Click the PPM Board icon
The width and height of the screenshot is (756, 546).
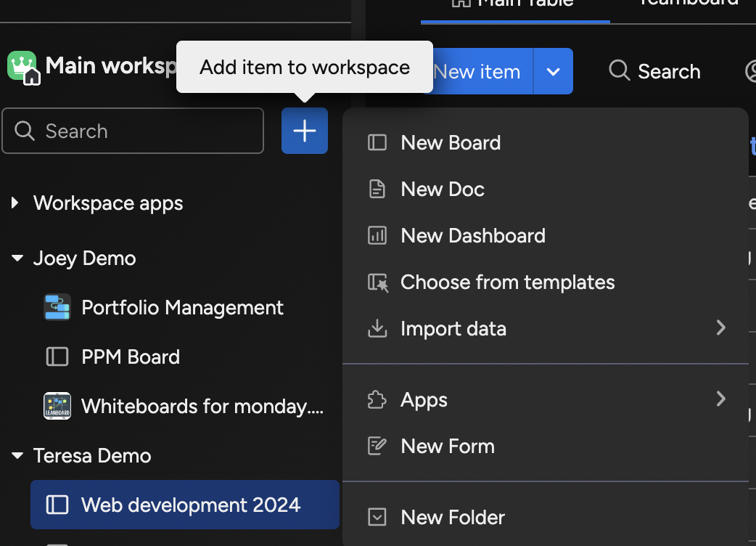coord(57,356)
